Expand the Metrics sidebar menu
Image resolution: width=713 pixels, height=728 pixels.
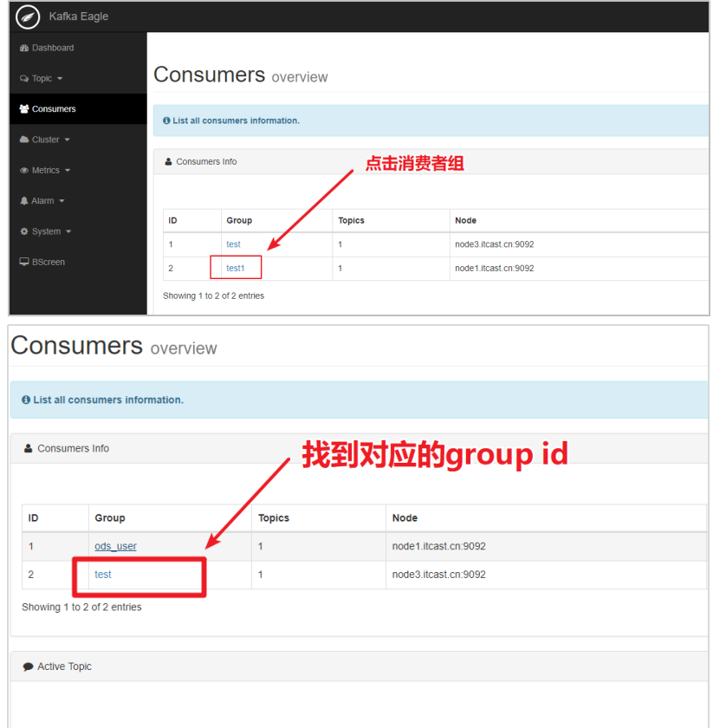click(x=46, y=170)
